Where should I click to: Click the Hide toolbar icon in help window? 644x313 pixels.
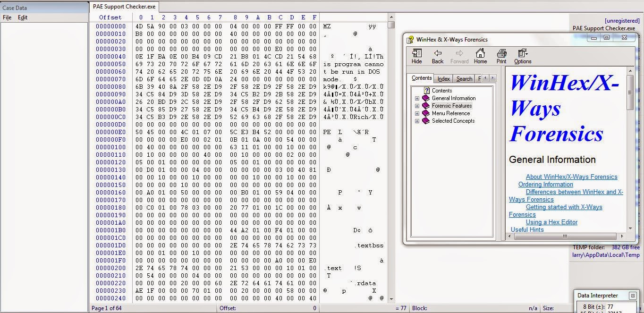pos(416,53)
